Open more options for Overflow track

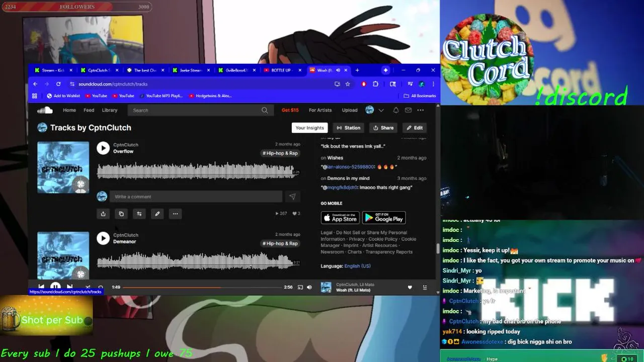(x=175, y=214)
